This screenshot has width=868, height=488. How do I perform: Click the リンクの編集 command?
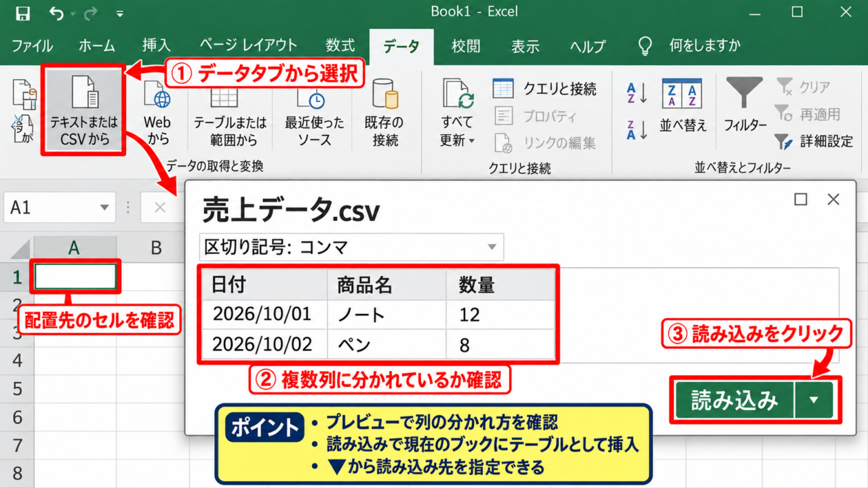click(x=545, y=143)
